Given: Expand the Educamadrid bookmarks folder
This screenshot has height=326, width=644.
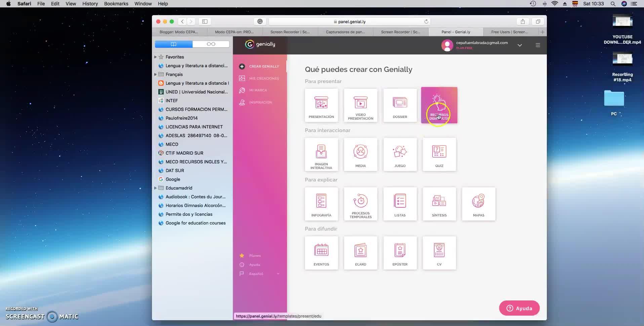Looking at the screenshot, I should point(155,188).
